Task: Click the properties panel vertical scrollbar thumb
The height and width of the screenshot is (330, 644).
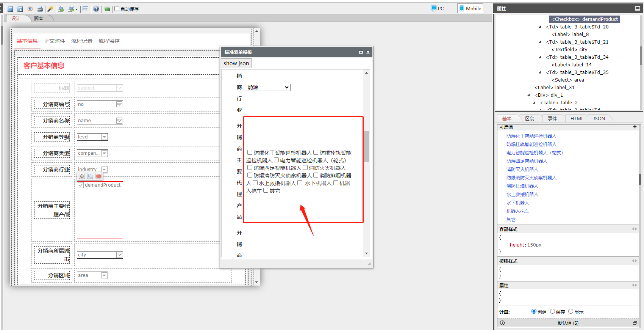Action: (640, 179)
